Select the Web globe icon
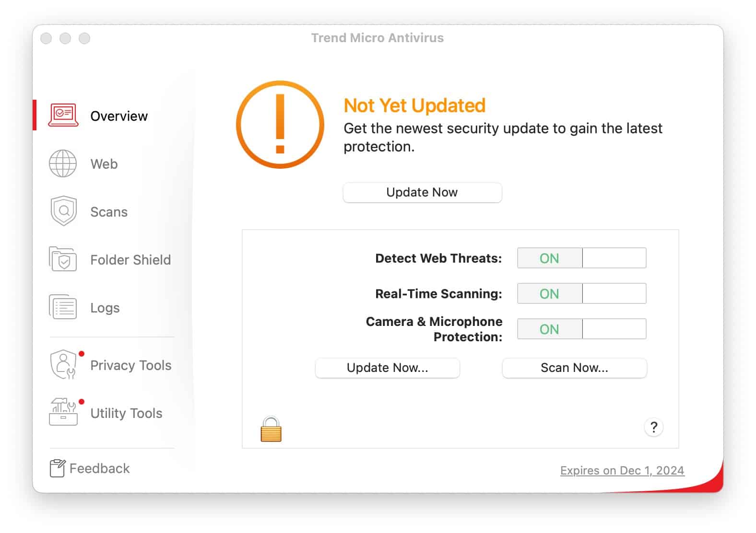 click(x=63, y=163)
